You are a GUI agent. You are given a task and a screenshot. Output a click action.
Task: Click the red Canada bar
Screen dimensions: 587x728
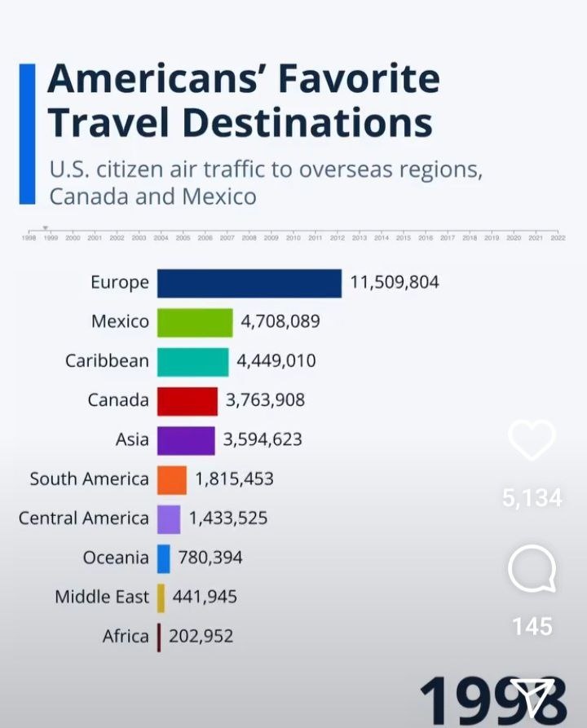click(x=187, y=400)
